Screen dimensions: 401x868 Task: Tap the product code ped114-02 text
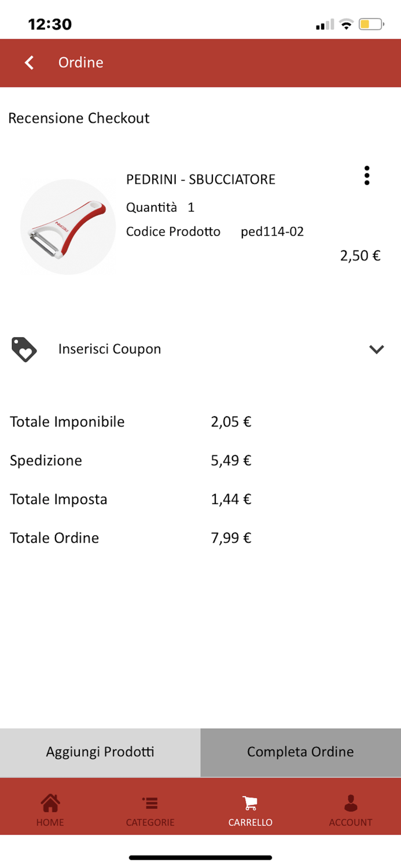tap(272, 231)
